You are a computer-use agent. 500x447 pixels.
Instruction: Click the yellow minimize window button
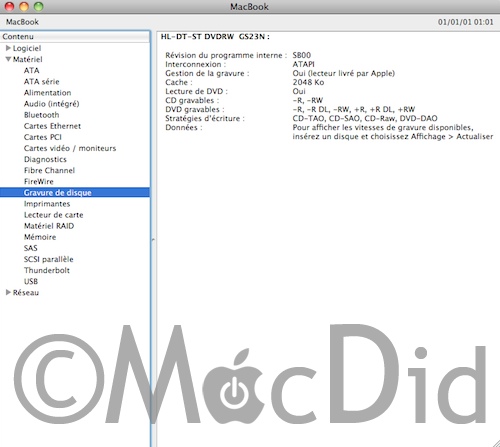(x=24, y=6)
